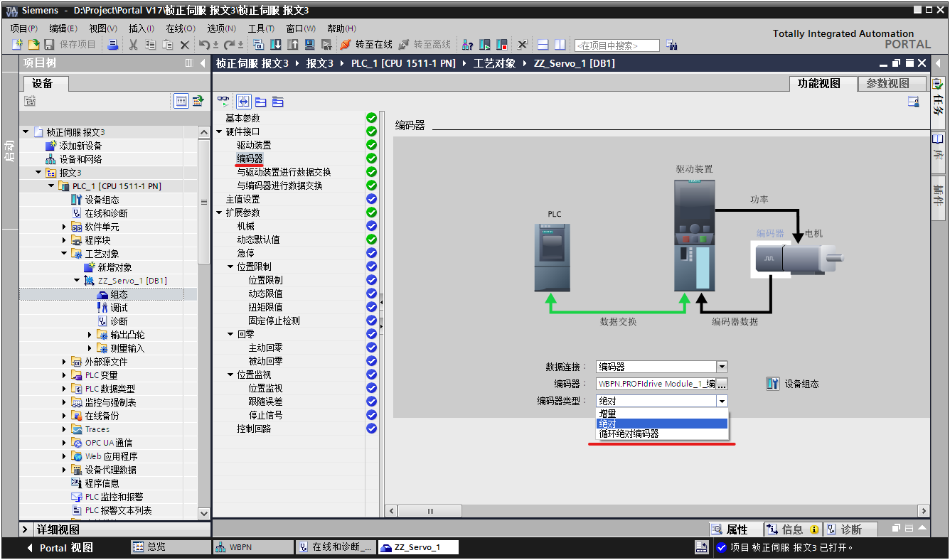
Task: Open the 数据连接 dropdown arrow
Action: pos(722,367)
